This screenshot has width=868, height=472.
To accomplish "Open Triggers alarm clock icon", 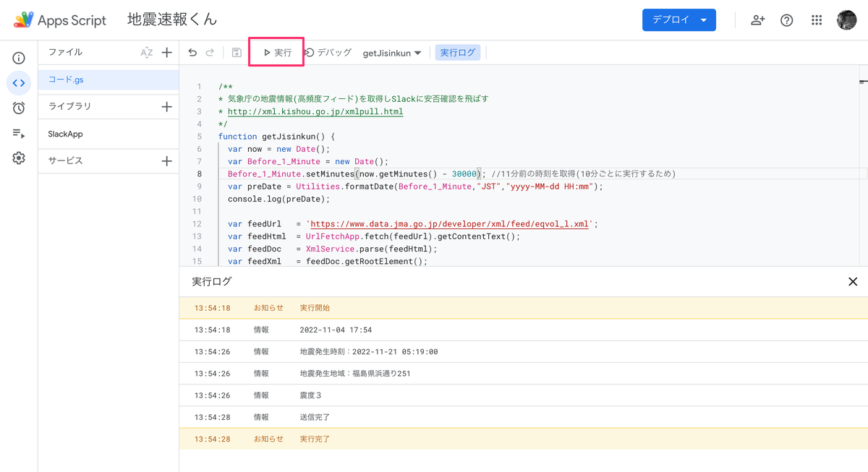I will click(x=19, y=108).
